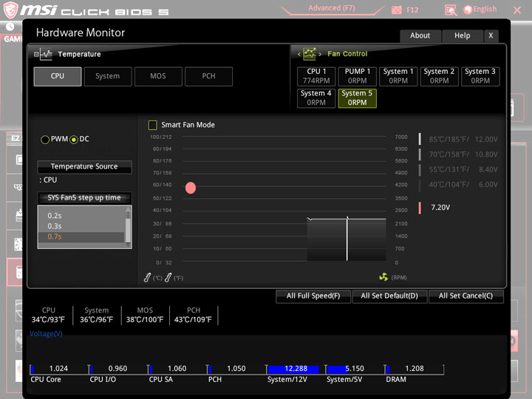Image resolution: width=532 pixels, height=399 pixels.
Task: Select the System temperature tab
Action: [108, 76]
